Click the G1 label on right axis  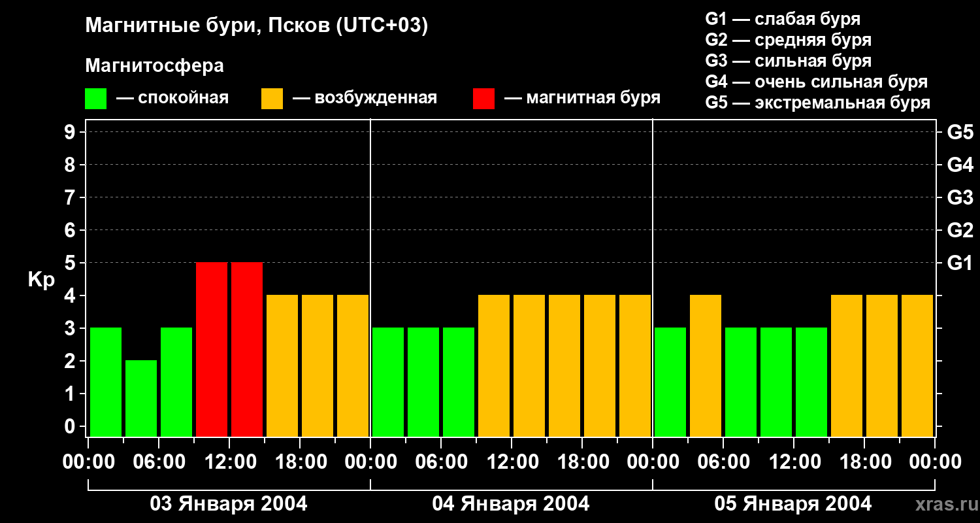point(960,263)
